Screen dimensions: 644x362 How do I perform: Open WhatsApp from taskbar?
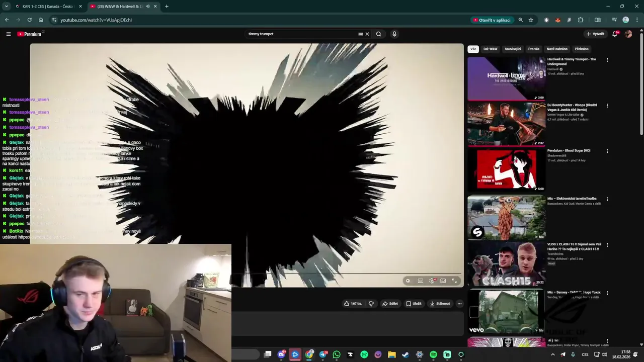pyautogui.click(x=337, y=354)
